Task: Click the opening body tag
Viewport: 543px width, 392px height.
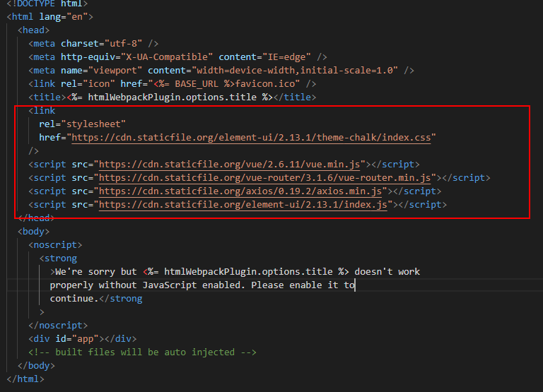Action: point(34,232)
